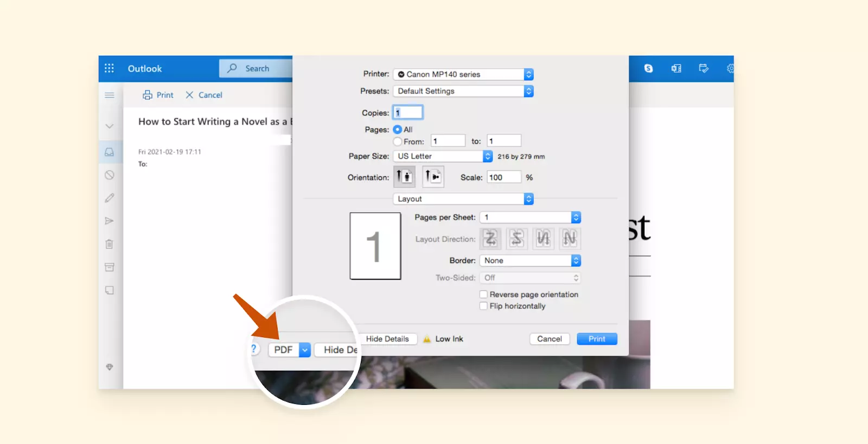Select the All pages radio button
This screenshot has height=444, width=868.
[398, 130]
